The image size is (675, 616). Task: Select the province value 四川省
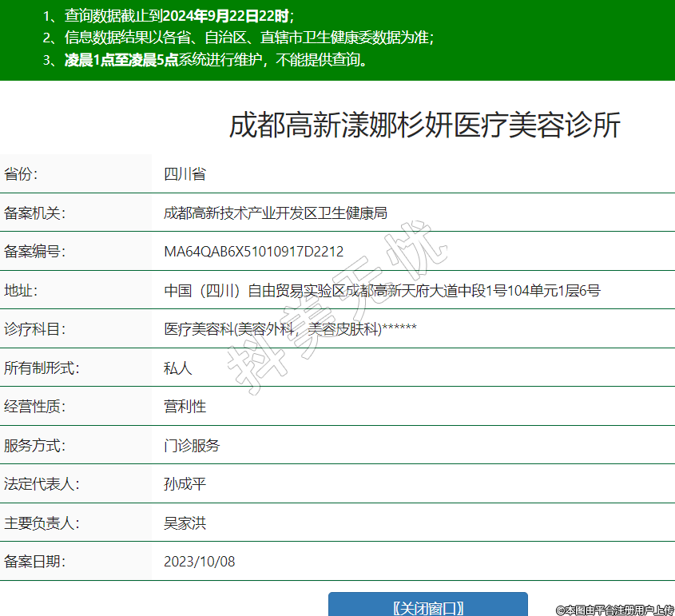coord(185,174)
